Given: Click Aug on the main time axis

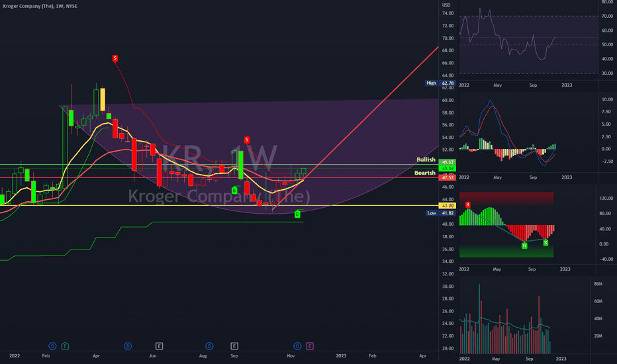Looking at the screenshot, I should (203, 356).
